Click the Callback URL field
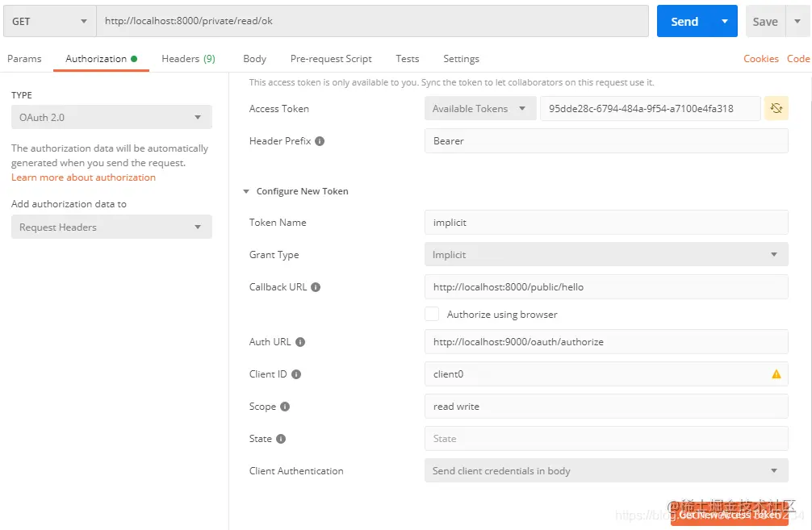812x530 pixels. (x=606, y=287)
